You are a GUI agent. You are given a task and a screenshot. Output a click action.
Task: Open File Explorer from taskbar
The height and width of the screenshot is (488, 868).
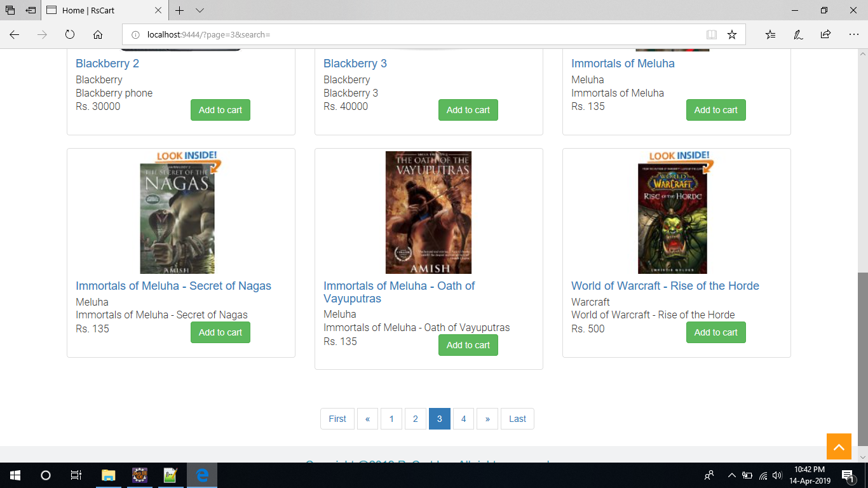[109, 475]
